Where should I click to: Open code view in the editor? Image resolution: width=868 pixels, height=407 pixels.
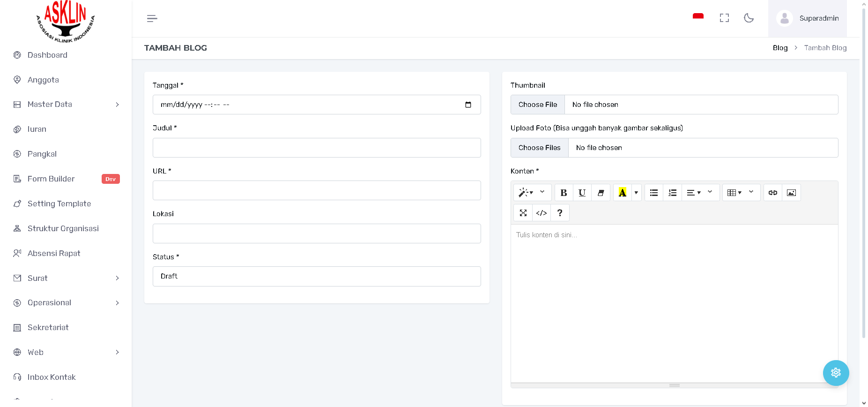point(542,213)
